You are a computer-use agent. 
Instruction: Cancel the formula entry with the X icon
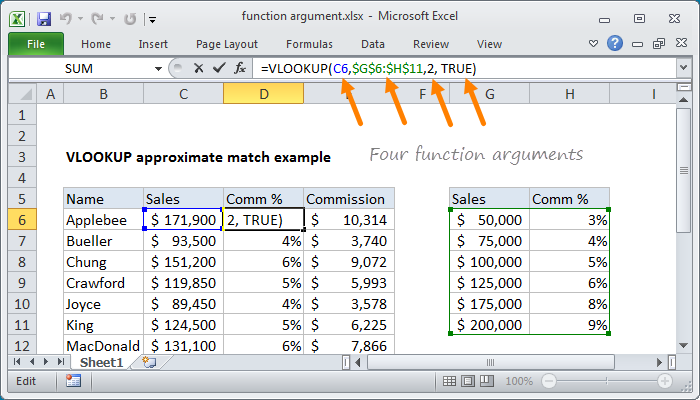click(199, 68)
